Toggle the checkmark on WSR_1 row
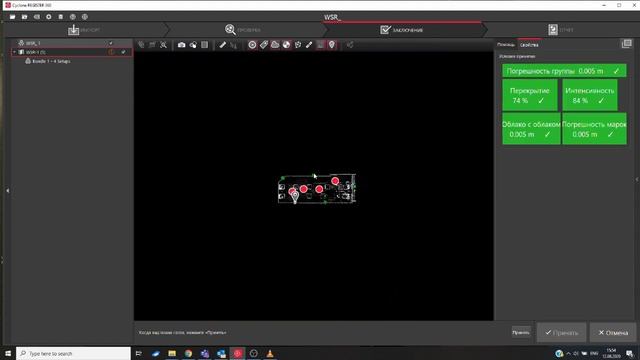 [111, 43]
